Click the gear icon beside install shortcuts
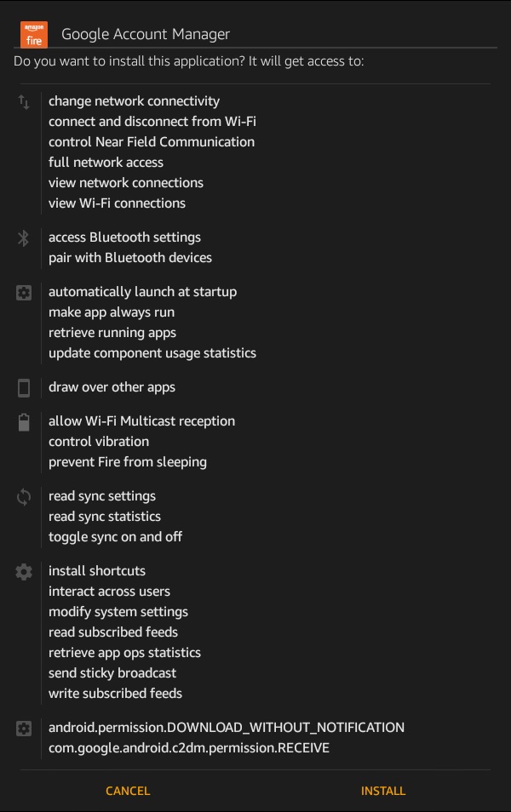 [24, 572]
